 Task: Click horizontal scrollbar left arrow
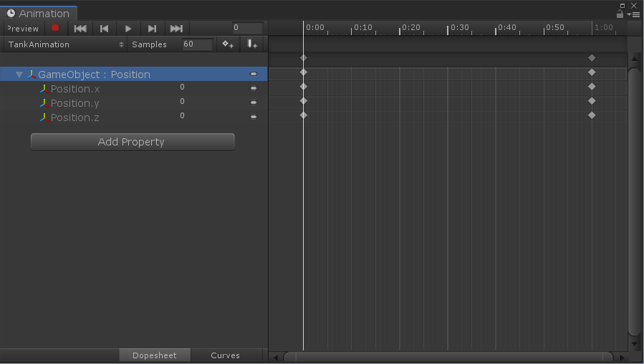click(275, 358)
